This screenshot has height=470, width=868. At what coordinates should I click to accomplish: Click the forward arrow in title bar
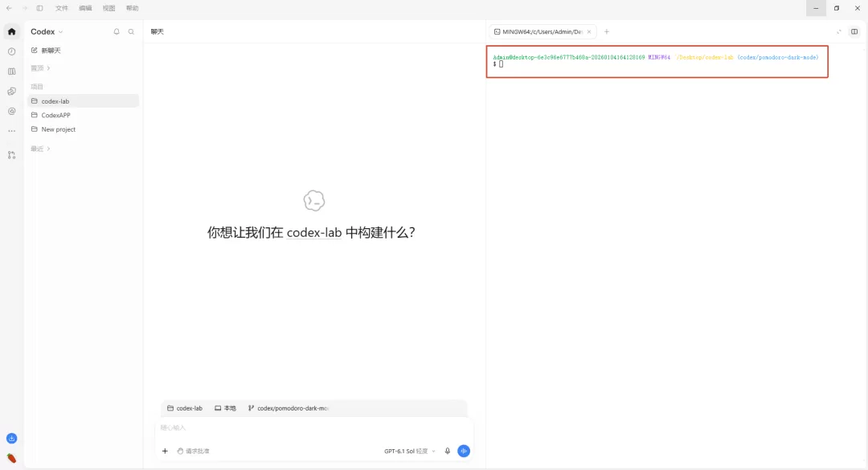[24, 8]
